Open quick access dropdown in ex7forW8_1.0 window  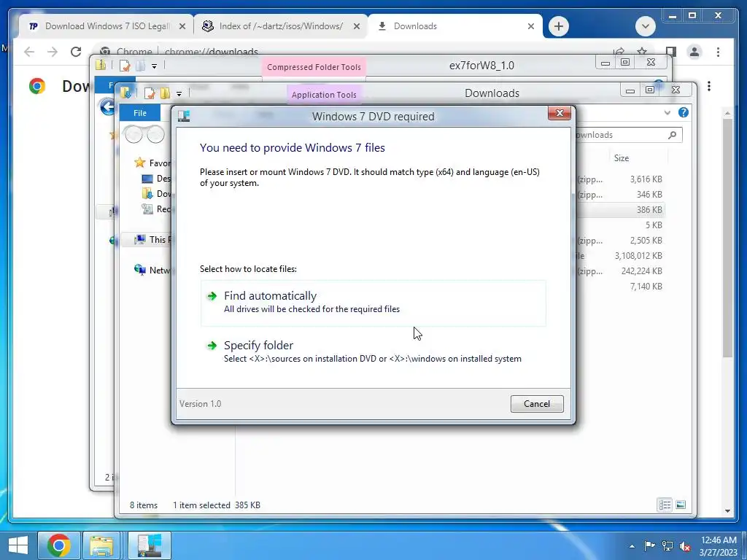pyautogui.click(x=155, y=66)
